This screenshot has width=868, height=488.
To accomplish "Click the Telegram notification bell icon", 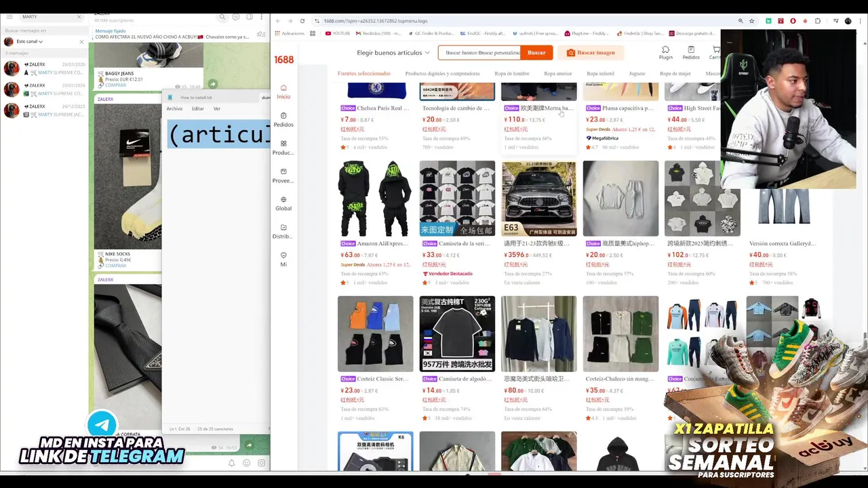I will coord(231,463).
